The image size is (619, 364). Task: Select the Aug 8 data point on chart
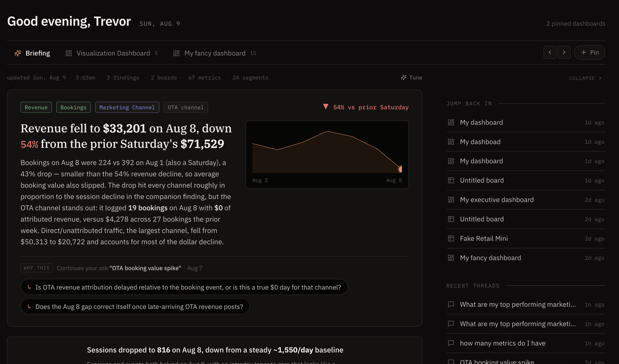(x=400, y=169)
